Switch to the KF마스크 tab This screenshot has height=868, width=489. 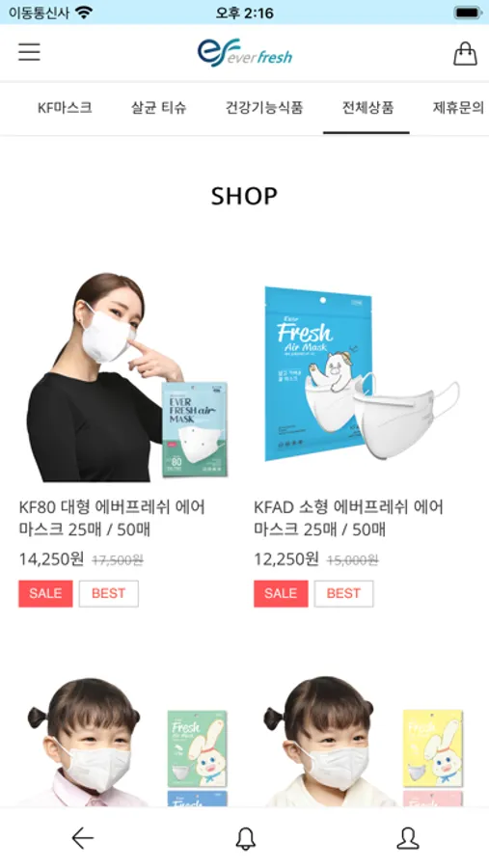click(x=65, y=107)
